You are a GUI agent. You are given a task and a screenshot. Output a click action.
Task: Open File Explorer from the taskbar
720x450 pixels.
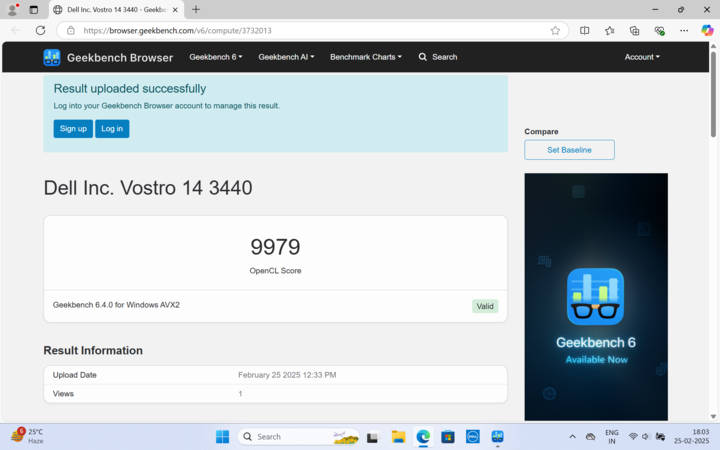tap(398, 437)
